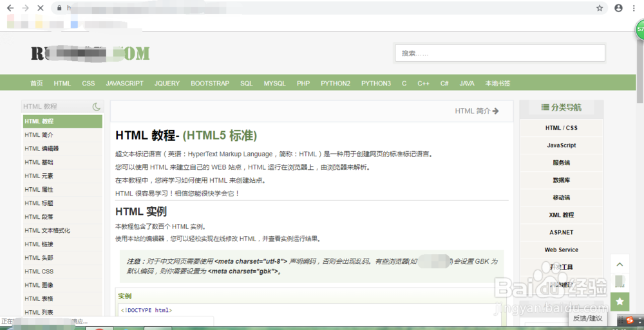
Task: Click the browser forward arrow
Action: tap(25, 8)
